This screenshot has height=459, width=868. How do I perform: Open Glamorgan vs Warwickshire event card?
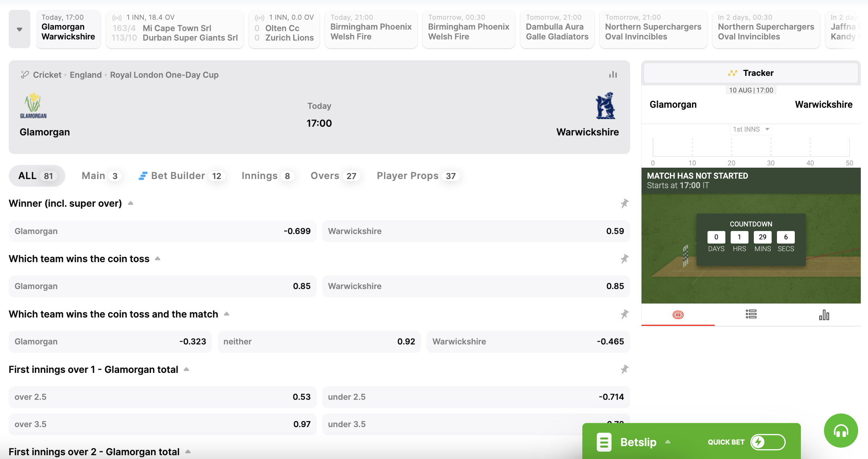(x=68, y=29)
